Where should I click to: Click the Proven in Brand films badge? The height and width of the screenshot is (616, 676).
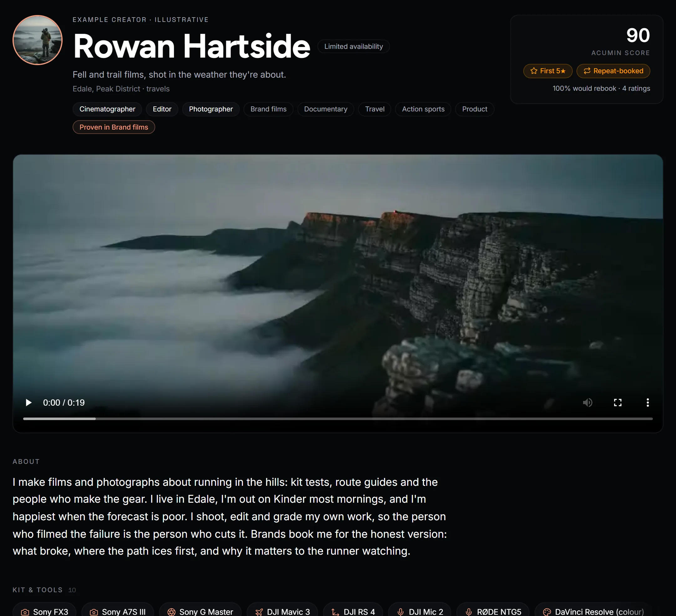pyautogui.click(x=114, y=127)
